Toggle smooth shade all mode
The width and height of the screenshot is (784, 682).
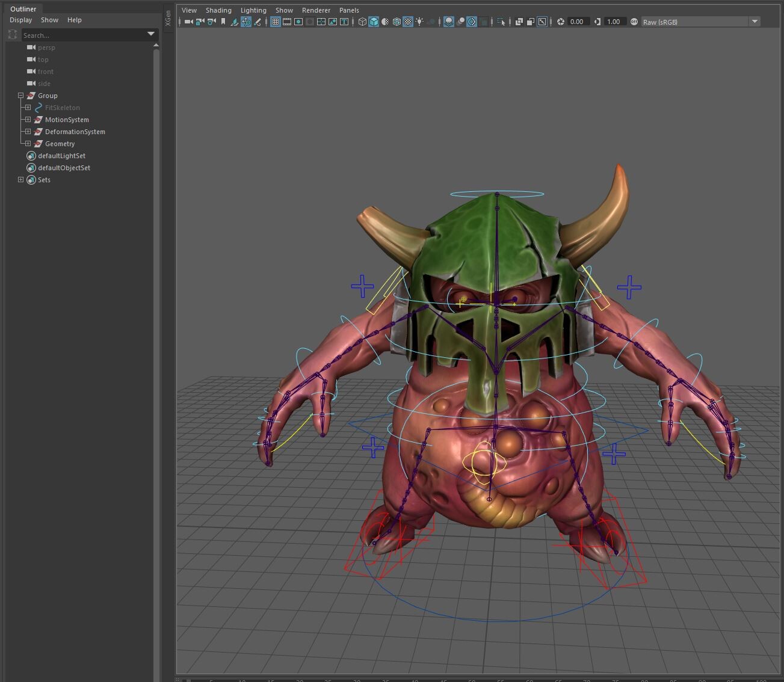point(374,22)
